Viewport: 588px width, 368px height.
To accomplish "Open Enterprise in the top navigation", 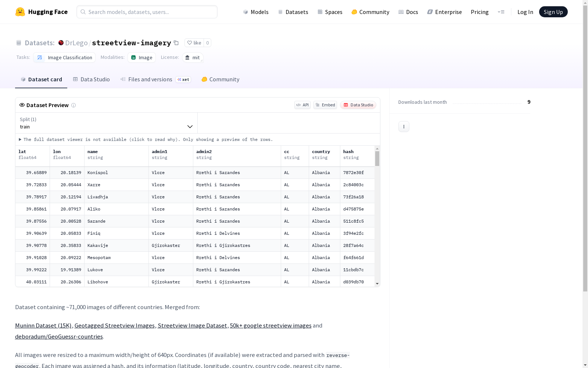I will tap(445, 12).
